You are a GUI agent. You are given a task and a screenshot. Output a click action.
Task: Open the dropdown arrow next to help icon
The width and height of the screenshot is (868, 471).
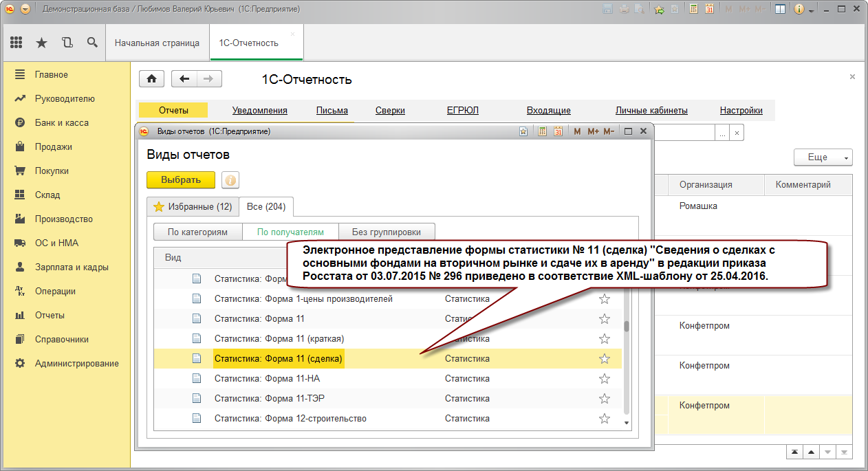click(812, 10)
